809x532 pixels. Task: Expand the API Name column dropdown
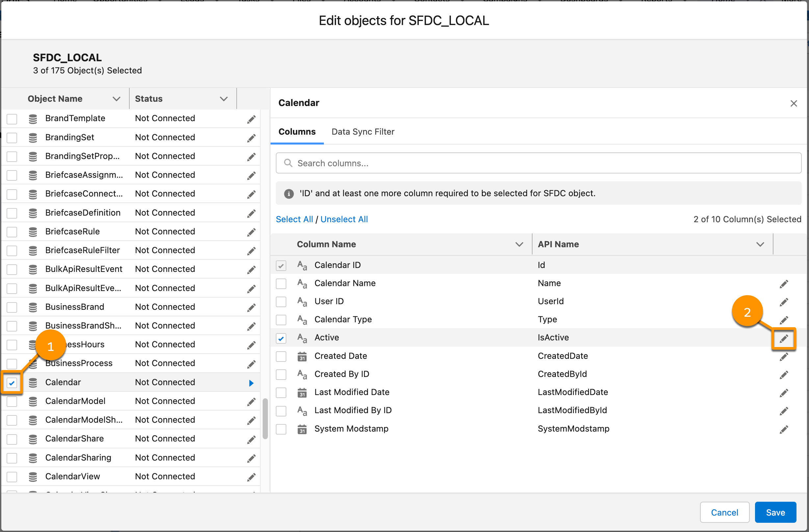point(760,244)
